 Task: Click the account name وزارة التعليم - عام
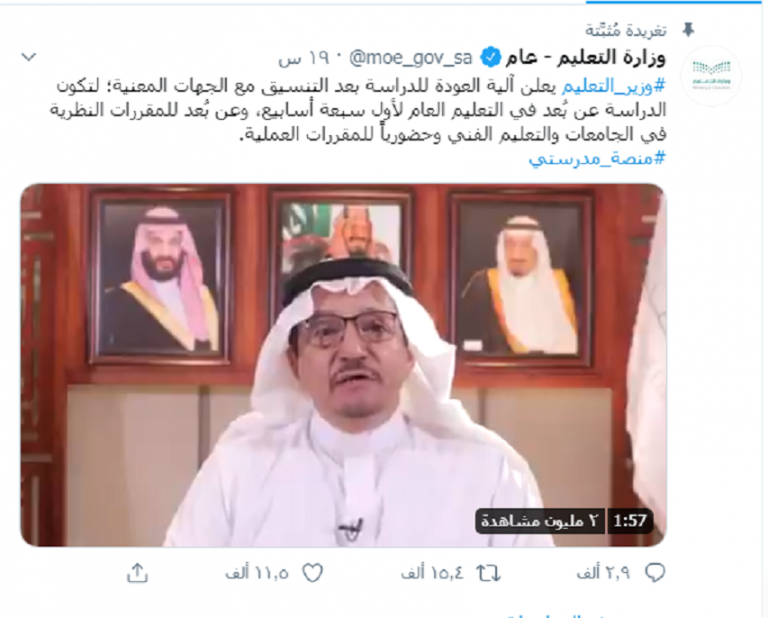coord(585,58)
